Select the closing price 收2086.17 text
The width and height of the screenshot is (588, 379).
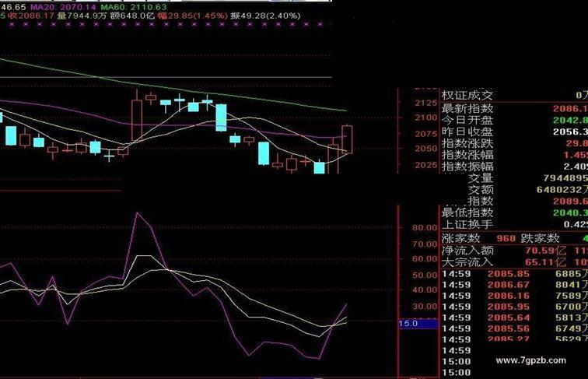31,16
